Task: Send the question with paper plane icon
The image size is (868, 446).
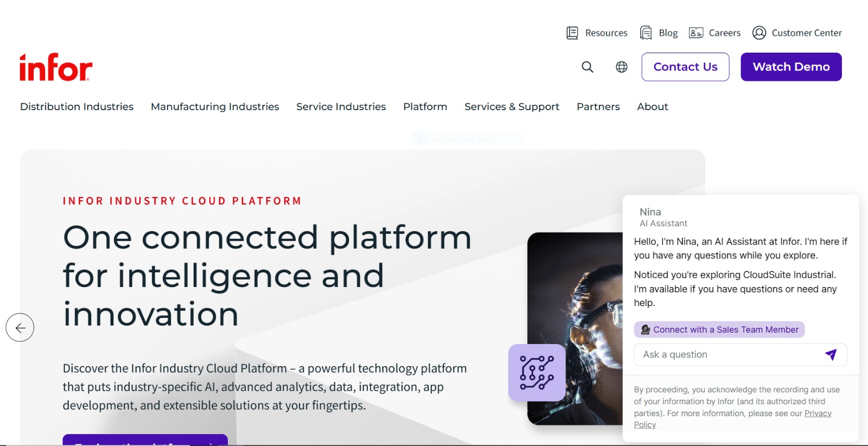Action: (x=831, y=355)
